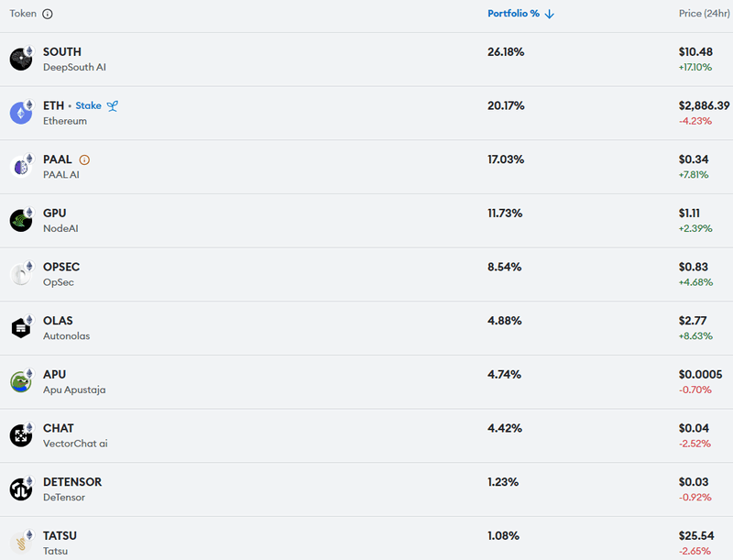
Task: Click the DETENSOR token logo icon
Action: 21,489
